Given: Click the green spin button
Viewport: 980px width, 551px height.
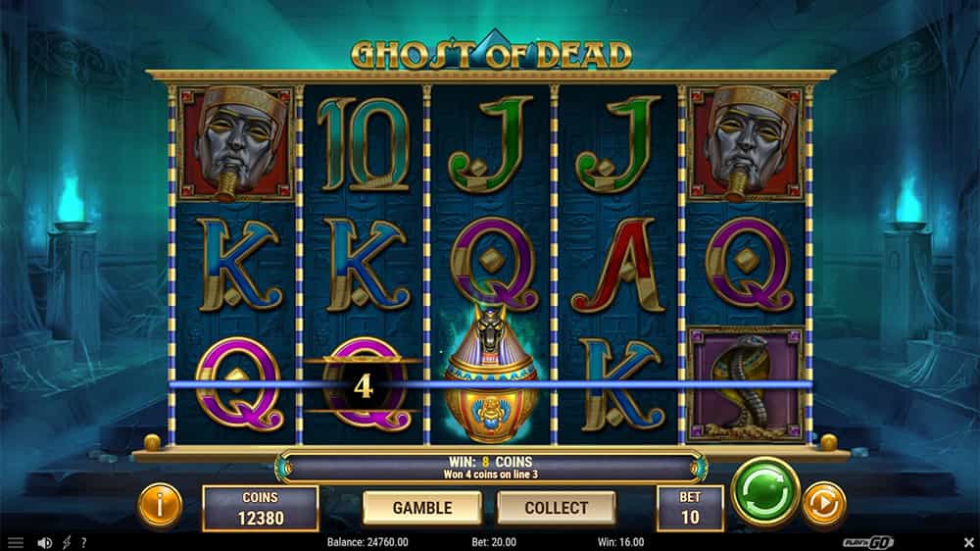Looking at the screenshot, I should (765, 492).
